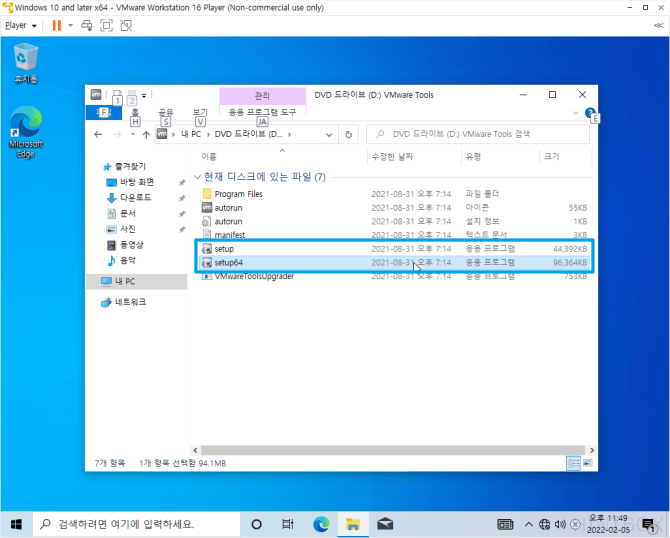Viewport: 670px width, 538px height.
Task: Select the setup application file
Action: (x=394, y=249)
